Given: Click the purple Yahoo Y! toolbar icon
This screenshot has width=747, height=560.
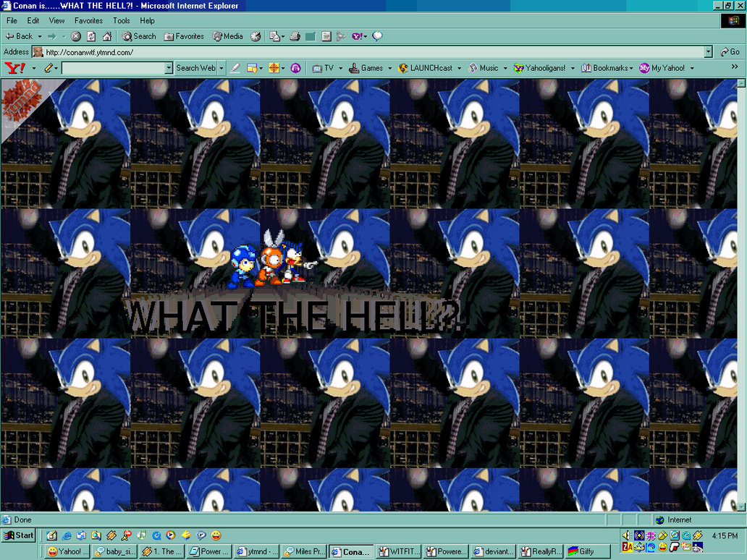Looking at the screenshot, I should [358, 36].
